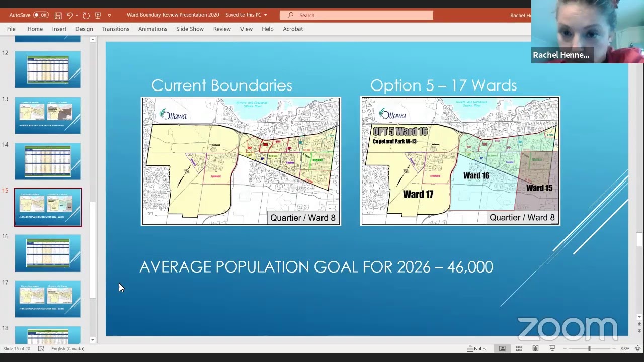Viewport: 644px width, 362px height.
Task: Select slide 16 thumbnail
Action: [x=48, y=253]
